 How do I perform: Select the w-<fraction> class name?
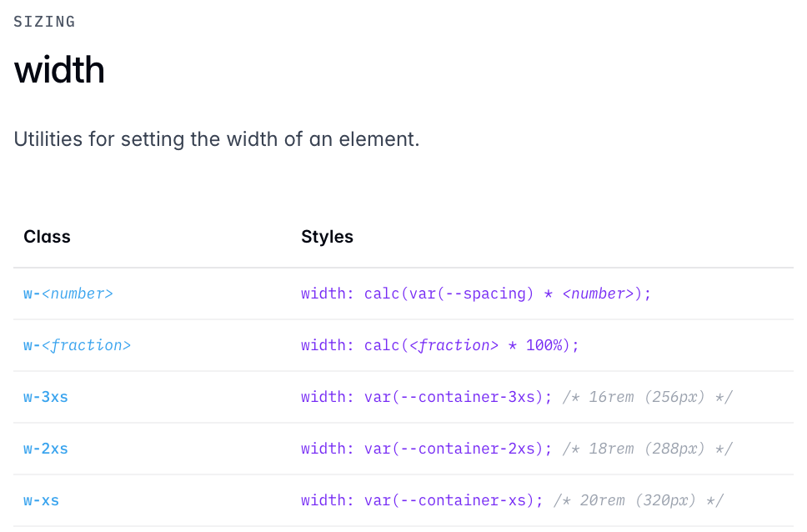[x=78, y=345]
